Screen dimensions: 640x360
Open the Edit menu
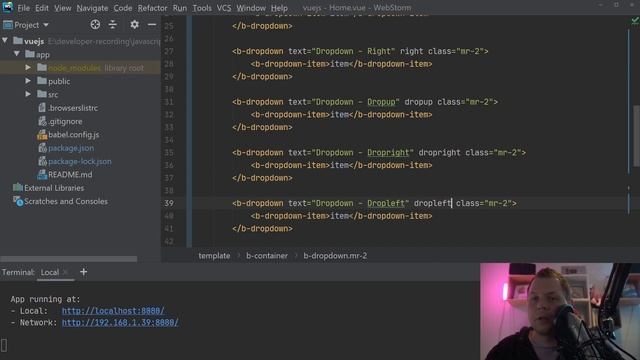(x=42, y=8)
